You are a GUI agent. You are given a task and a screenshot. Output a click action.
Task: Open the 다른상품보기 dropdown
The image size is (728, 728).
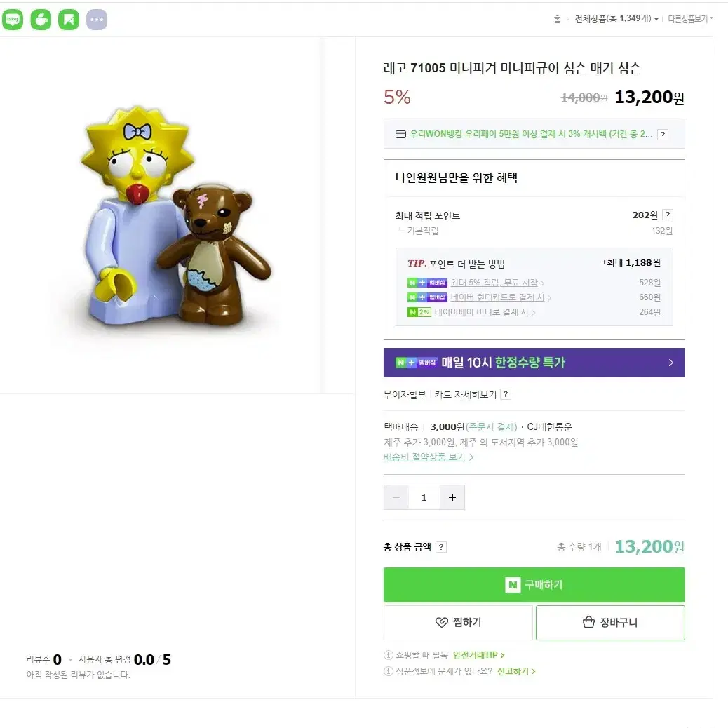tap(690, 18)
